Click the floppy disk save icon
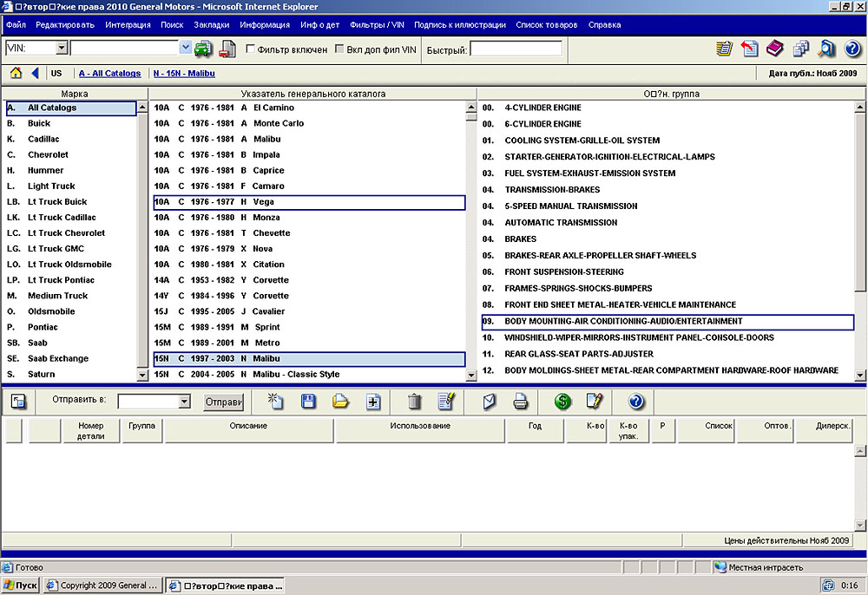 (308, 402)
